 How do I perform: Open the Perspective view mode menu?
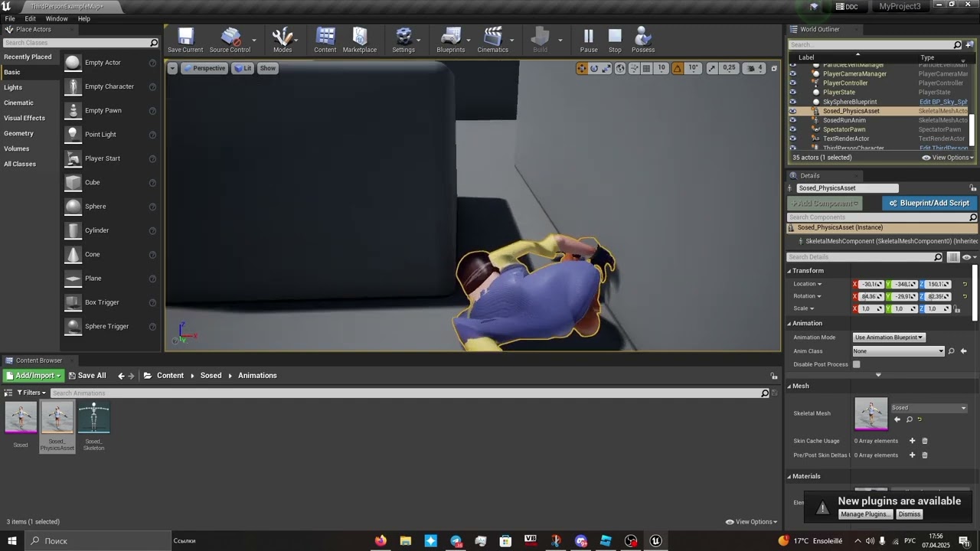(204, 68)
